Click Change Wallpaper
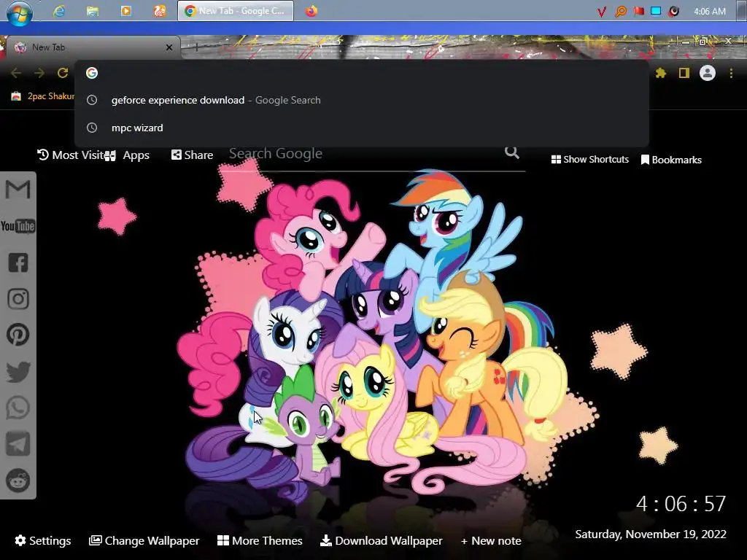The height and width of the screenshot is (560, 747). [x=144, y=540]
